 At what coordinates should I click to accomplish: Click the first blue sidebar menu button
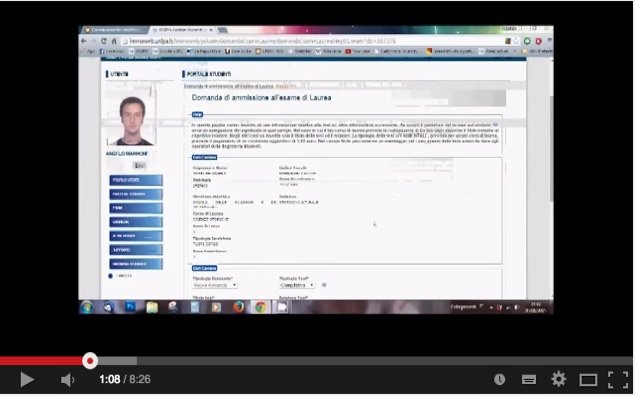[136, 180]
